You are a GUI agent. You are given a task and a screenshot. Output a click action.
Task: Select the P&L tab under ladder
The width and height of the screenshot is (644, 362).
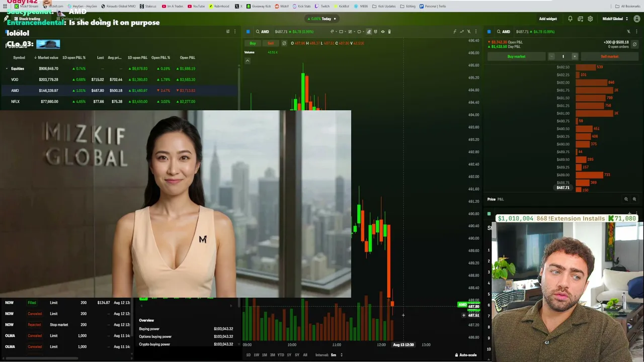[x=501, y=199]
